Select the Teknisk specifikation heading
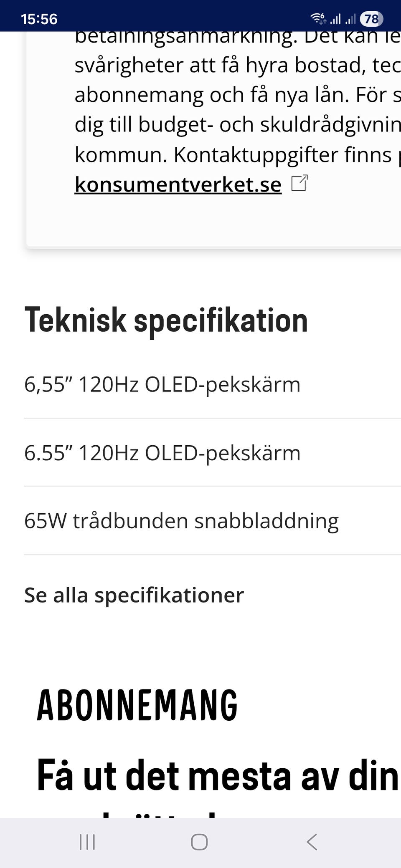This screenshot has height=868, width=401. [x=166, y=320]
